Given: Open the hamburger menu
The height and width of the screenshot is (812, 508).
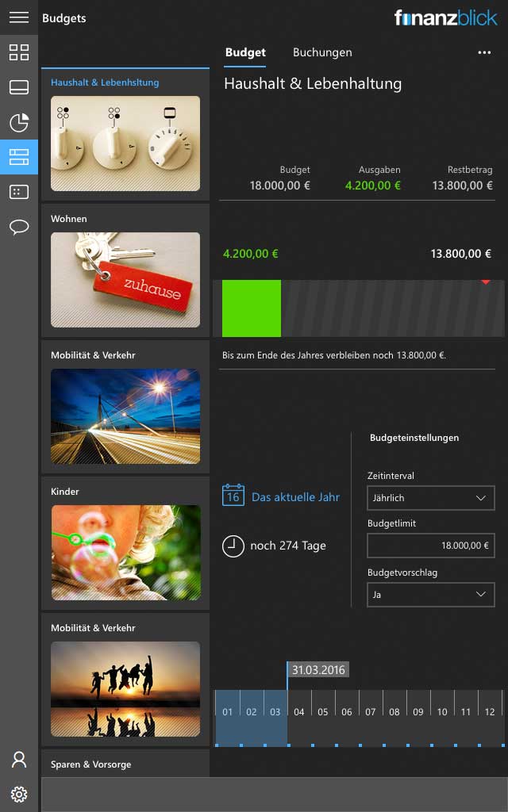Looking at the screenshot, I should coord(19,17).
